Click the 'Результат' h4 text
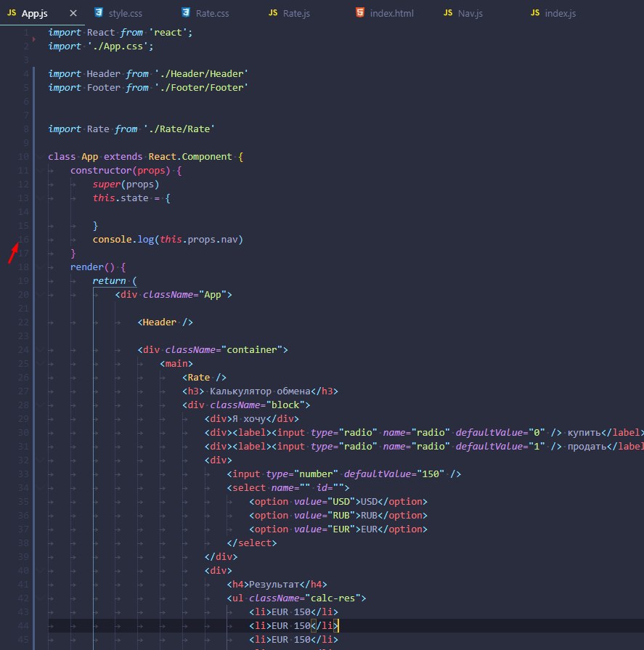 (274, 585)
